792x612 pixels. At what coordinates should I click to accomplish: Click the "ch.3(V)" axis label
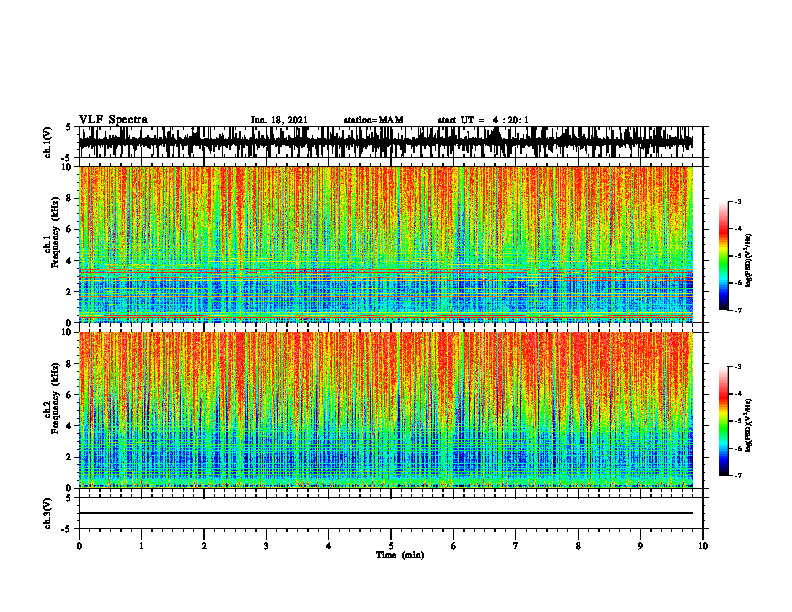(48, 513)
